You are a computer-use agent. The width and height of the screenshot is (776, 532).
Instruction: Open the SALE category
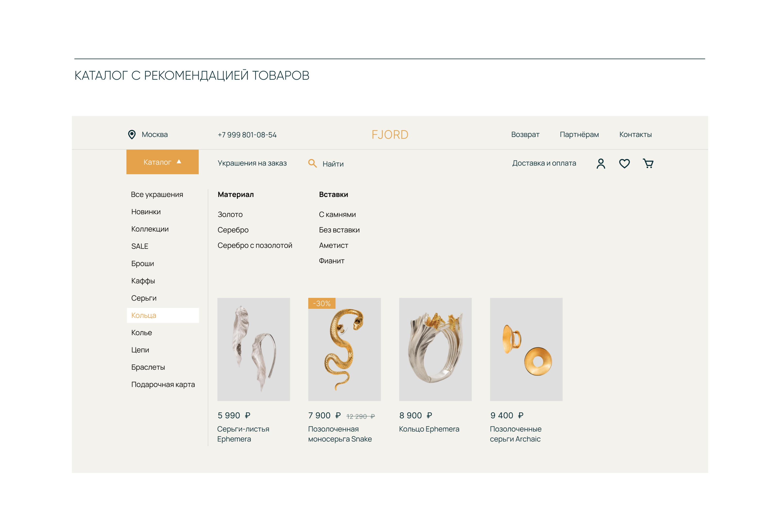click(x=140, y=246)
